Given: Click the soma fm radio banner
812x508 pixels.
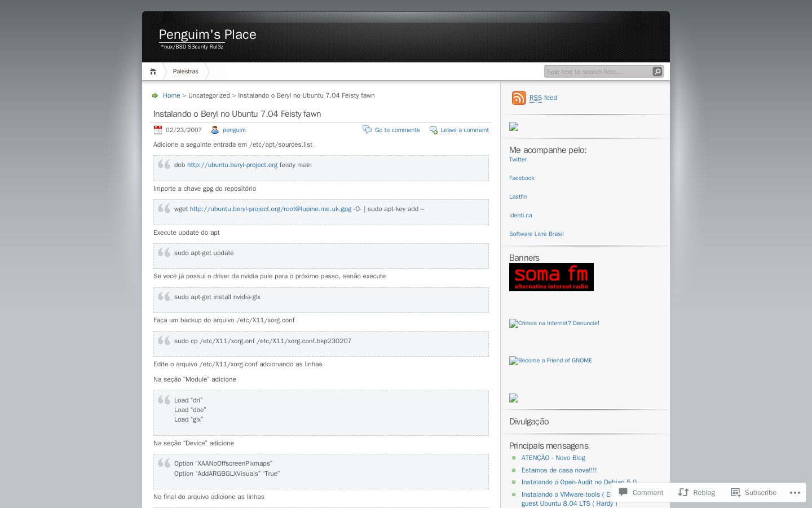Looking at the screenshot, I should tap(551, 277).
